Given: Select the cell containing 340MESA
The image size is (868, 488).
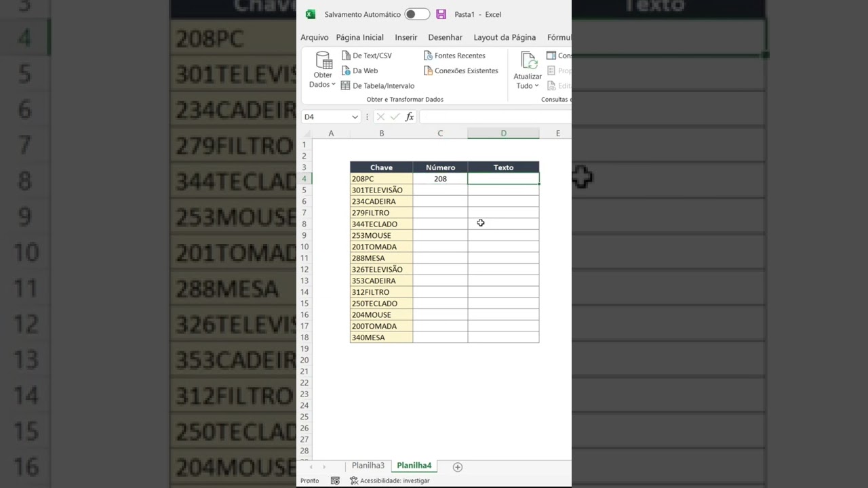Looking at the screenshot, I should pos(381,338).
